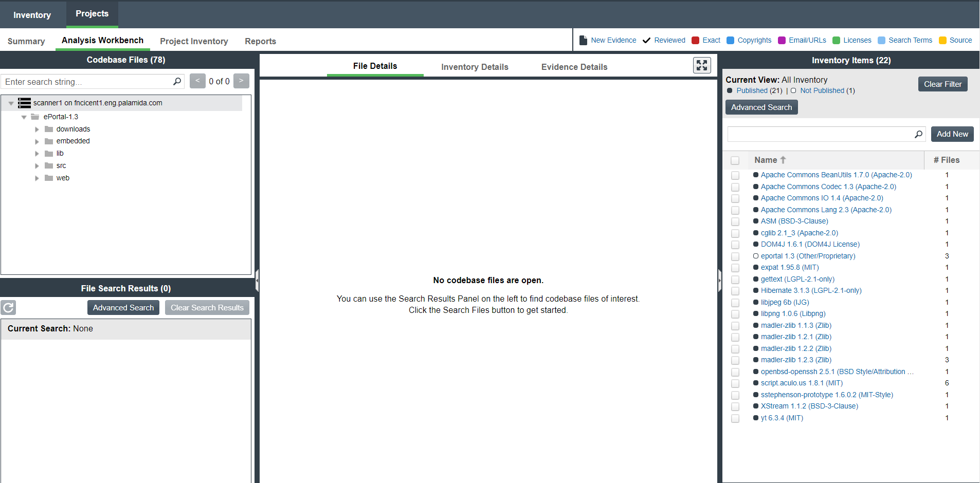The height and width of the screenshot is (483, 980).
Task: Click the refresh icon in File Search Results
Action: click(x=8, y=308)
